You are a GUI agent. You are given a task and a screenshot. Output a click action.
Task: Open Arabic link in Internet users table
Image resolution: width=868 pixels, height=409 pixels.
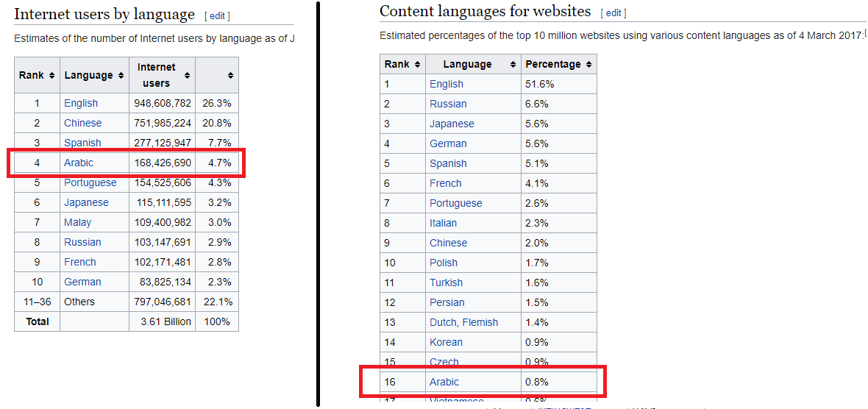tap(79, 163)
